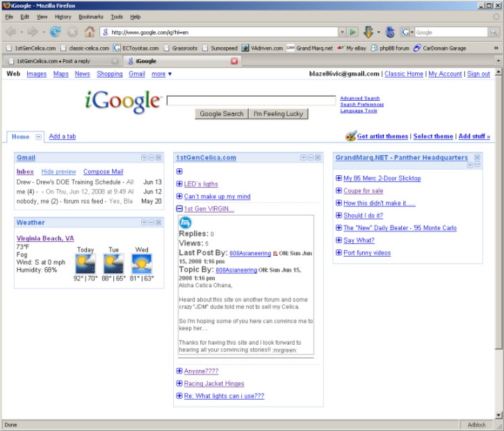The height and width of the screenshot is (431, 504).
Task: Remove the GrandMarq.NET gadget
Action: point(478,158)
